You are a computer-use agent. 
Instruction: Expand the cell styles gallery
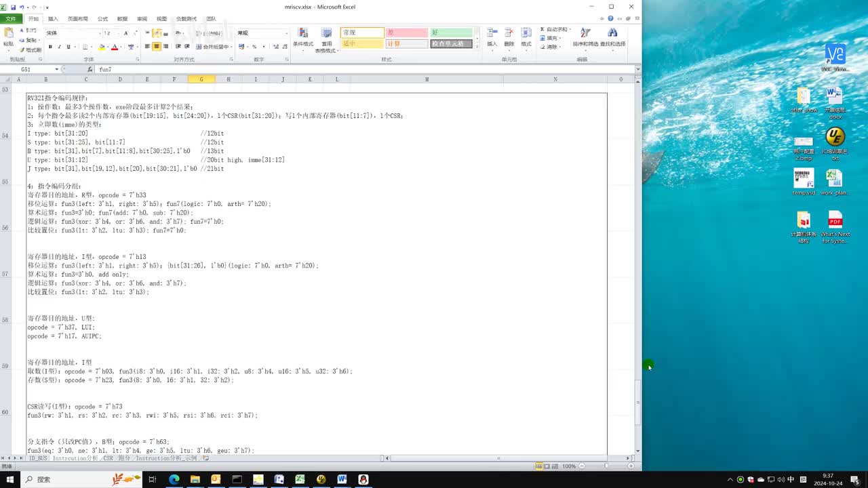tap(477, 46)
